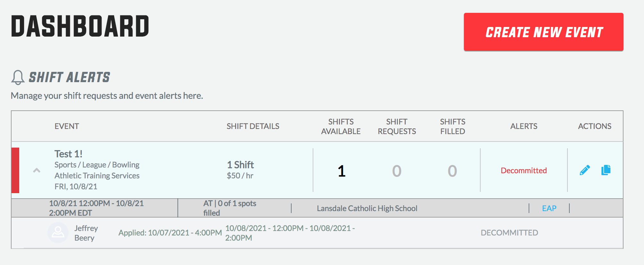Click the DECOMMITTED status on the applicant row

coord(509,233)
